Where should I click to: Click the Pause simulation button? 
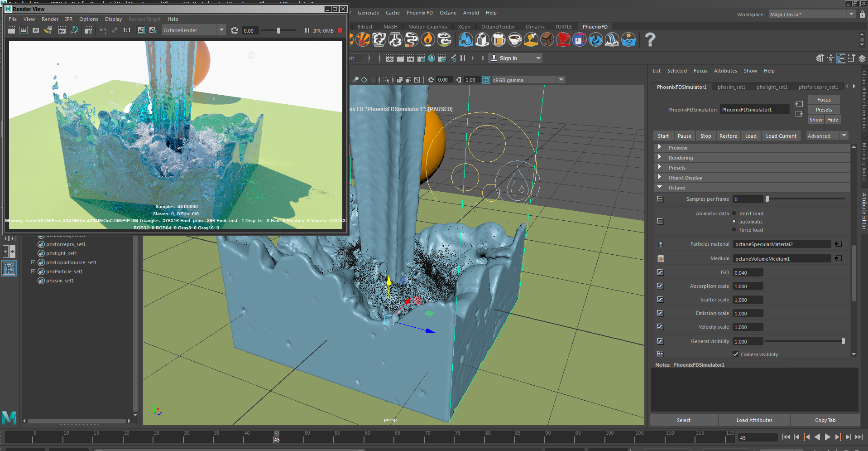point(685,136)
